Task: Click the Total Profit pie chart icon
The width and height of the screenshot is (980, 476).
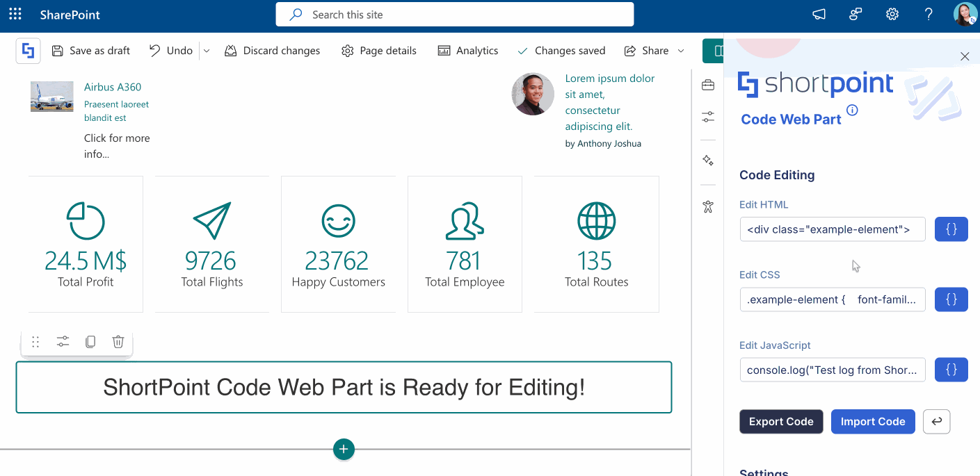Action: point(86,221)
